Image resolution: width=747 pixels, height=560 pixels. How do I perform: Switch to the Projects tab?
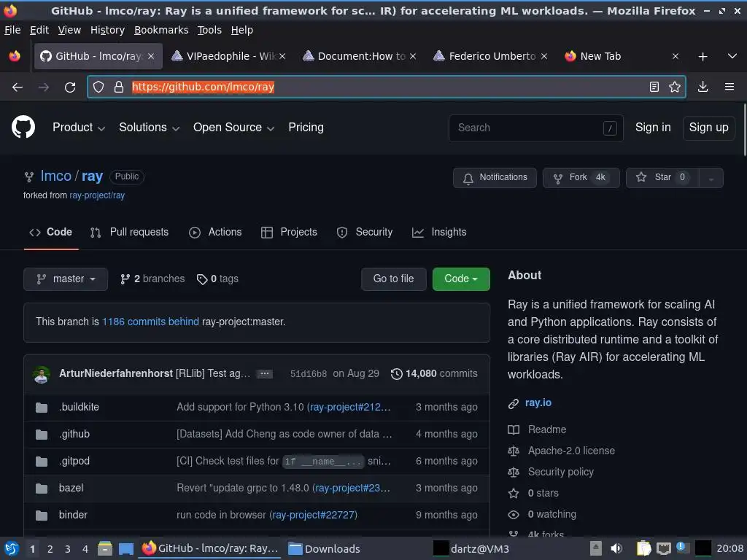click(289, 233)
